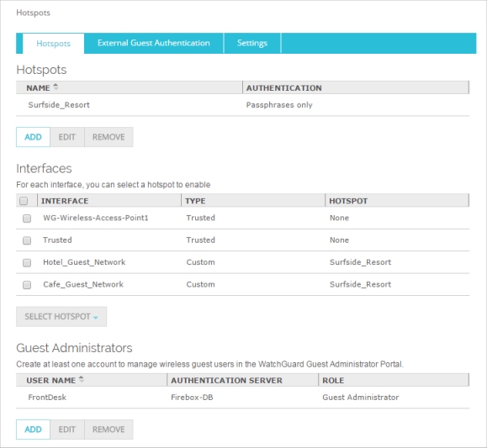Open the Settings tab
487x448 pixels.
tap(251, 43)
